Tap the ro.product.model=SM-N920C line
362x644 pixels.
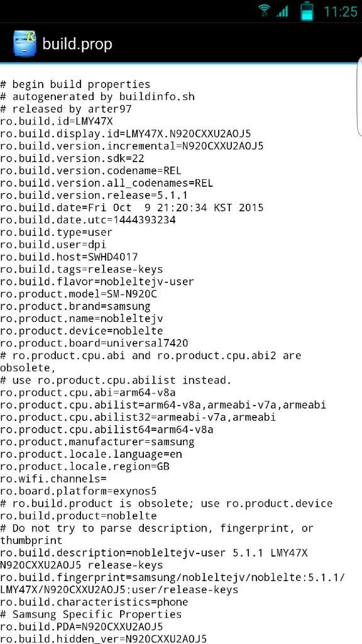[x=79, y=294]
